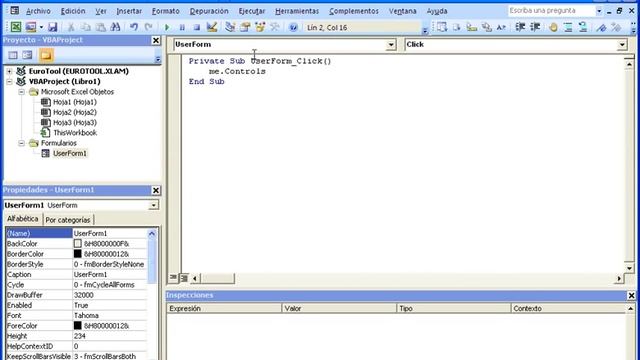Undo the last action
This screenshot has height=360, width=640.
(134, 27)
